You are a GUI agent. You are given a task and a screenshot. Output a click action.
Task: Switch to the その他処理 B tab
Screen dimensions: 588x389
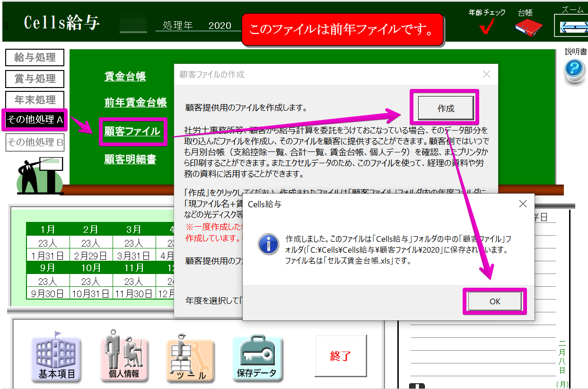35,142
